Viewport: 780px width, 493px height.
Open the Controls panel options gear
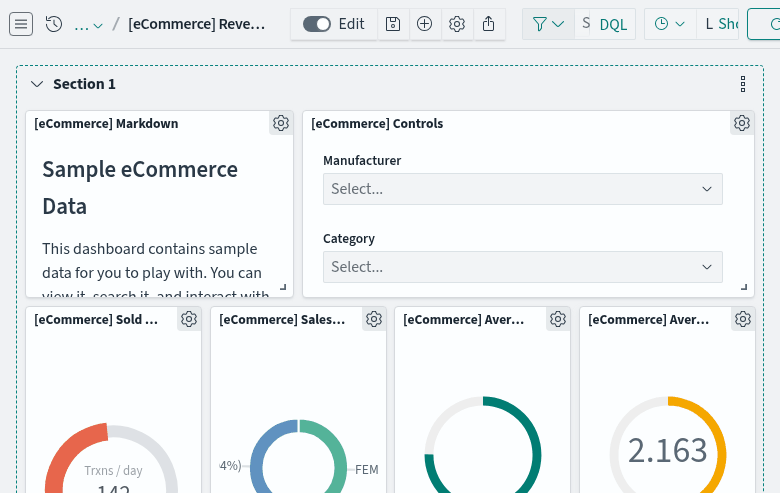[742, 123]
